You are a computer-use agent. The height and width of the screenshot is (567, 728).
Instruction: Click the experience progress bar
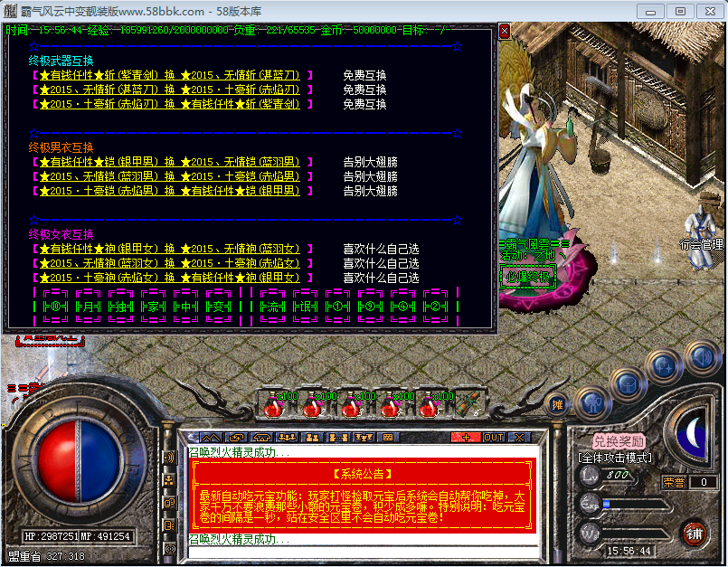[x=635, y=505]
